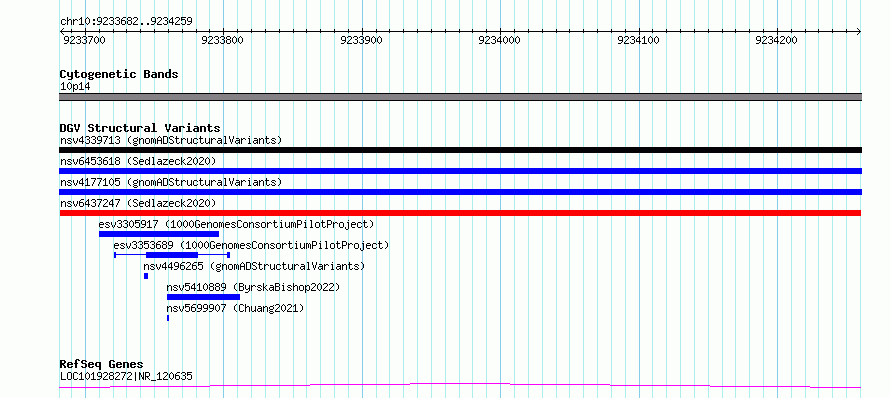Click ruler position 9233800

pos(222,40)
